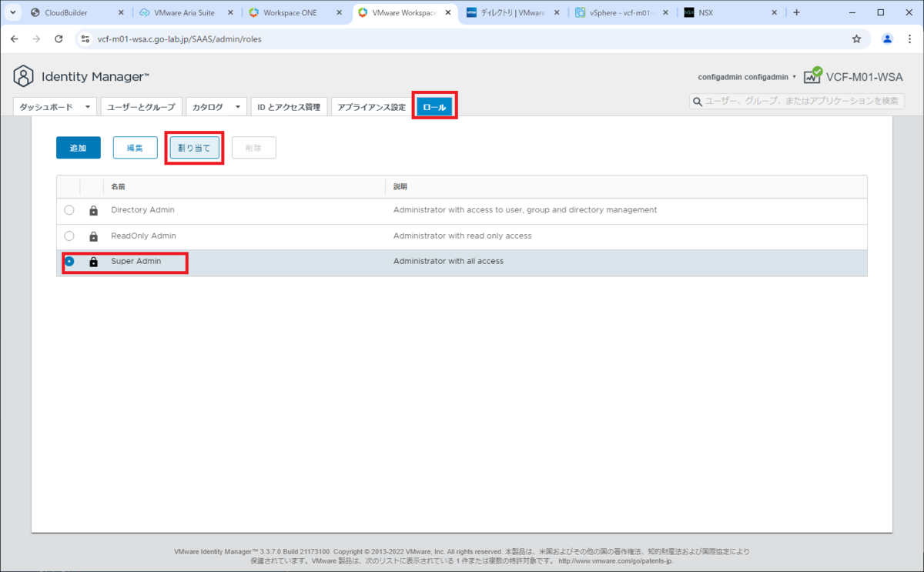Click site information icon in address bar
Screen dimensions: 924x572
click(85, 38)
